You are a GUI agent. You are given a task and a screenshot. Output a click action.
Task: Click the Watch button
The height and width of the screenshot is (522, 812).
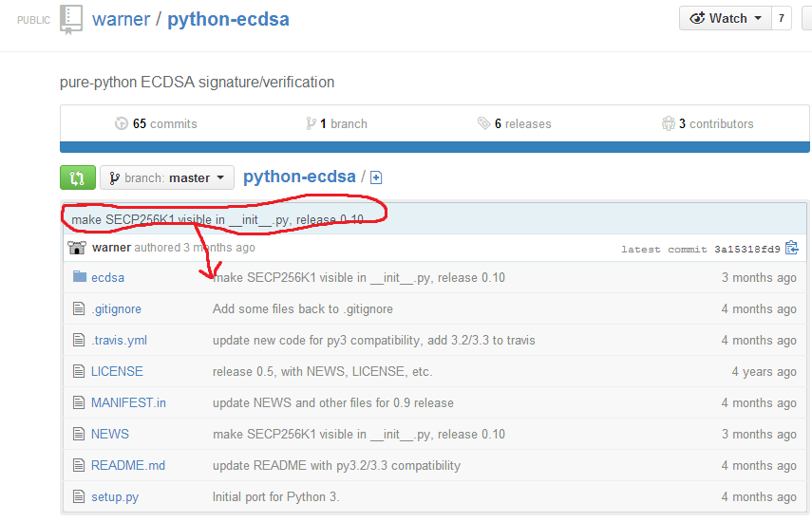pos(726,19)
